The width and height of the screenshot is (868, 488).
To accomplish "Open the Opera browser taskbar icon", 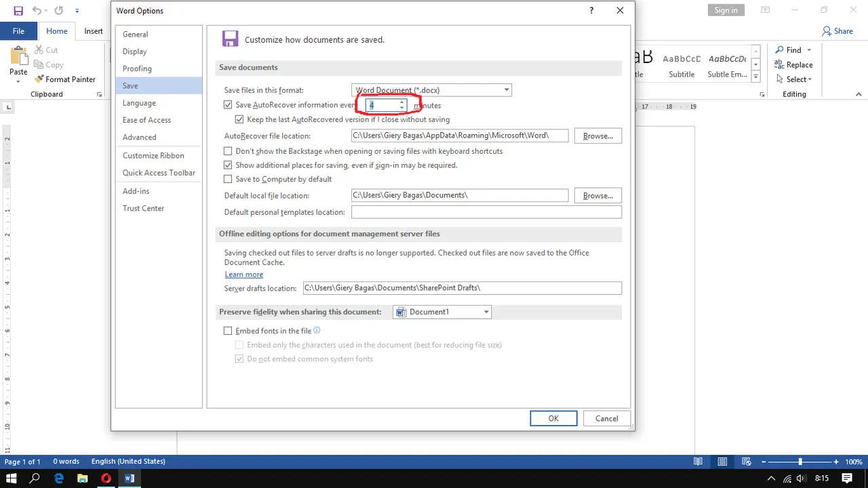I will pyautogui.click(x=106, y=478).
